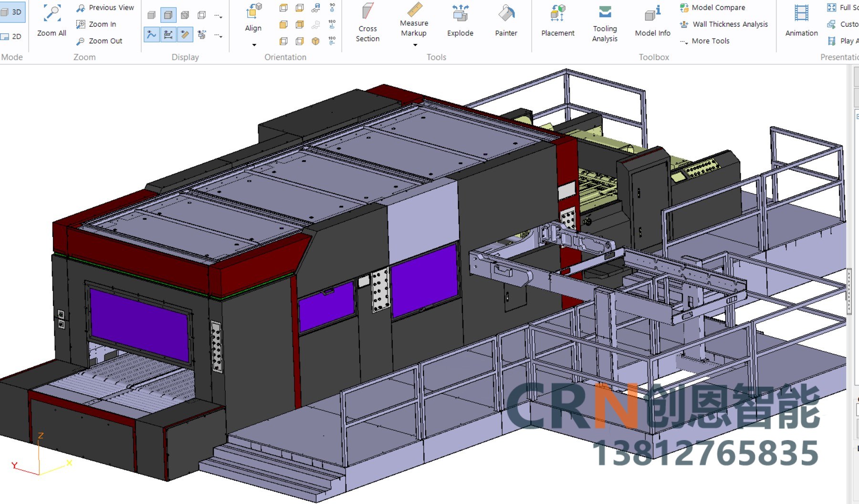This screenshot has width=859, height=504.
Task: Switch to isometric view with orange cube
Action: point(316,41)
